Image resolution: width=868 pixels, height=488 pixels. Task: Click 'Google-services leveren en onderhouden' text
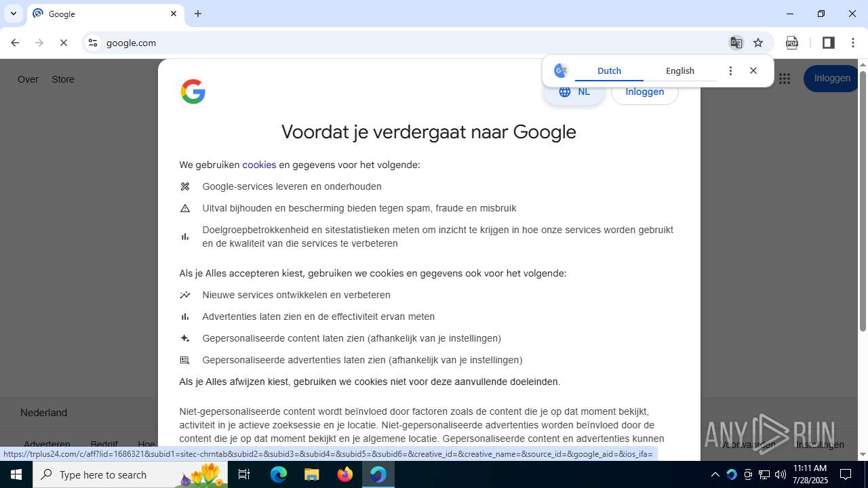(x=292, y=186)
